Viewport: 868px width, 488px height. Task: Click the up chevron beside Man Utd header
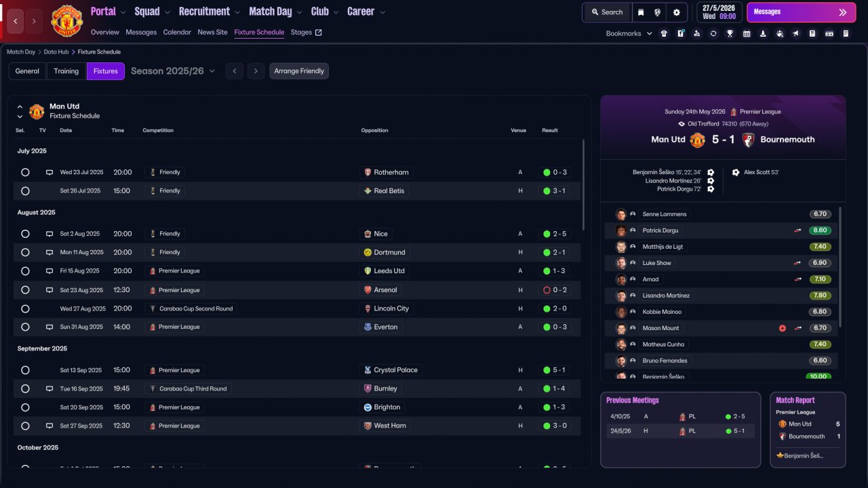pos(20,107)
